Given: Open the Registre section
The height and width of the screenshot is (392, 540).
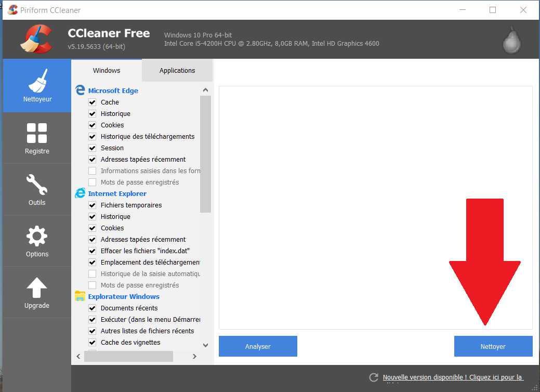Looking at the screenshot, I should 37,138.
